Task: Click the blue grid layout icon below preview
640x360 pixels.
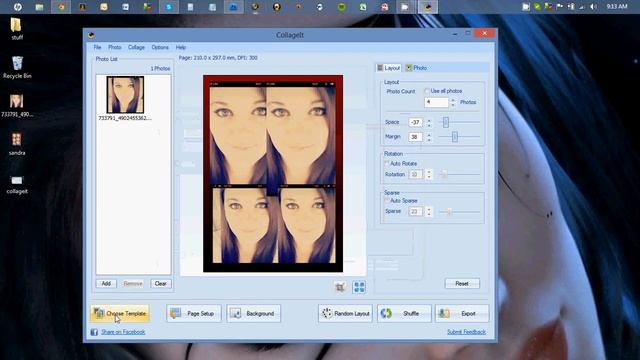Action: (359, 287)
